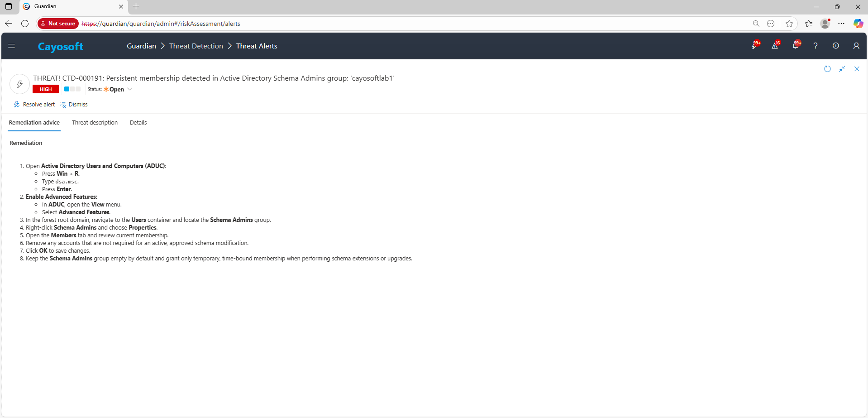Switch to the Details tab
This screenshot has width=868, height=418.
(138, 123)
